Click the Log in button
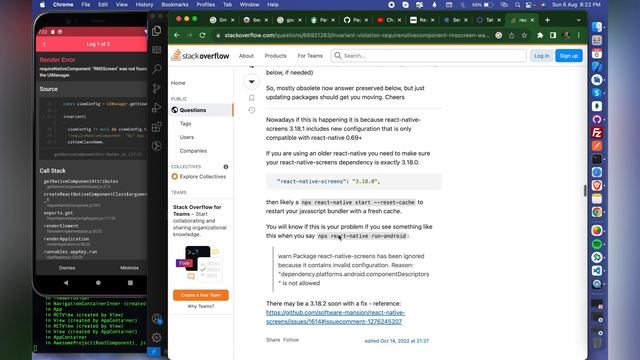 [x=541, y=56]
